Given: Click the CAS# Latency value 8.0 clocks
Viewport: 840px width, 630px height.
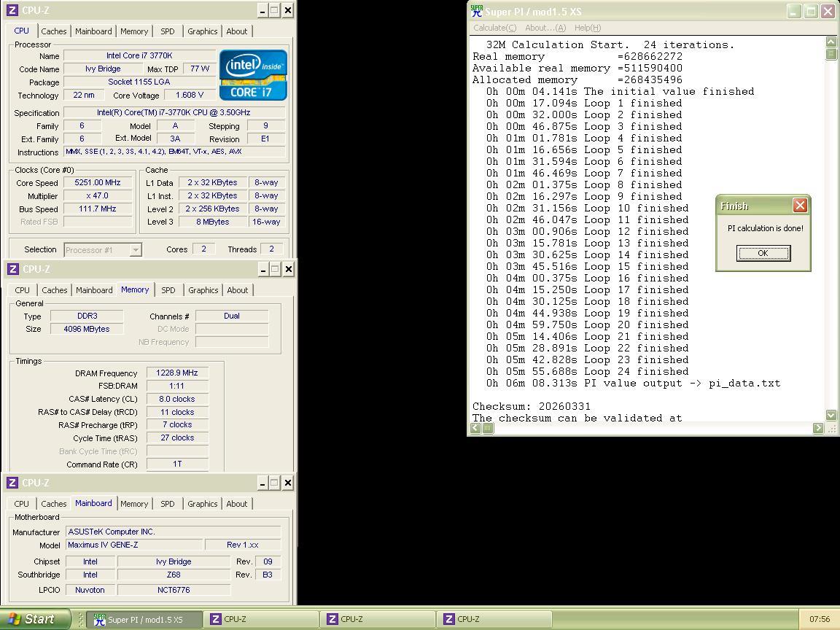Looking at the screenshot, I should (x=176, y=399).
